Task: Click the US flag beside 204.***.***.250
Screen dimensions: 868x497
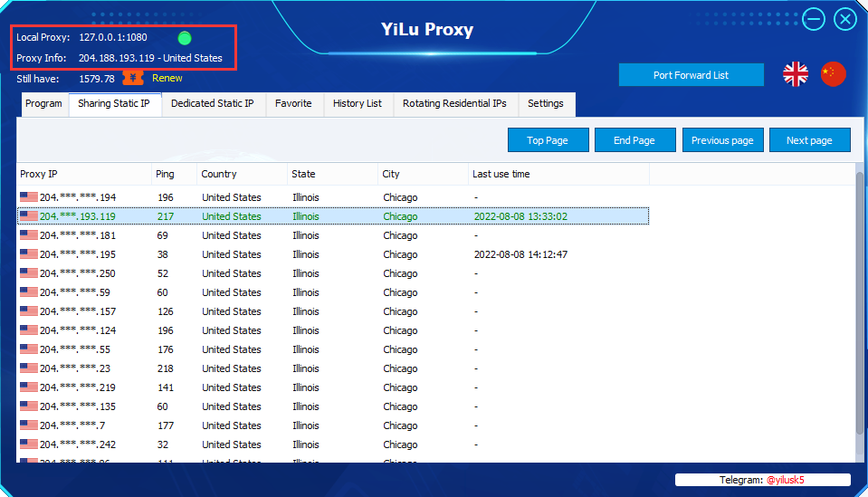Action: click(29, 273)
